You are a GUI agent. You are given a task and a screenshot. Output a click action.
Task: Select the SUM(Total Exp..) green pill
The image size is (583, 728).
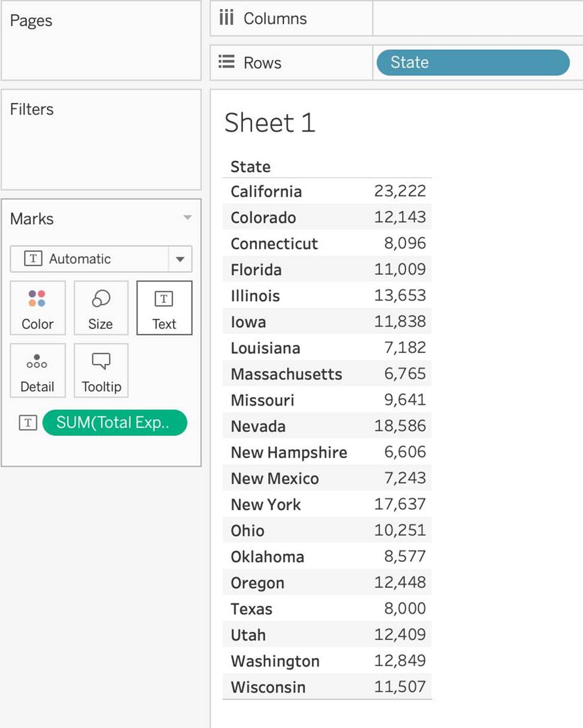[x=114, y=423]
